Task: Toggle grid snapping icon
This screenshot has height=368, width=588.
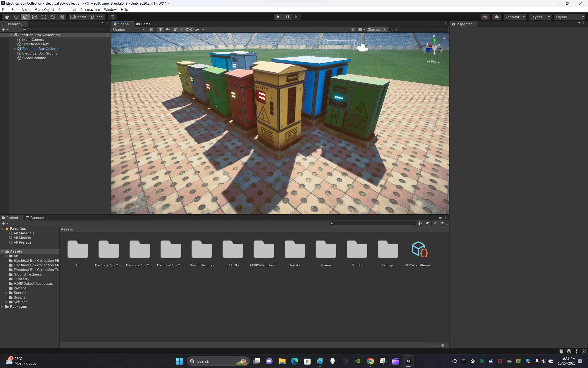Action: point(113,17)
